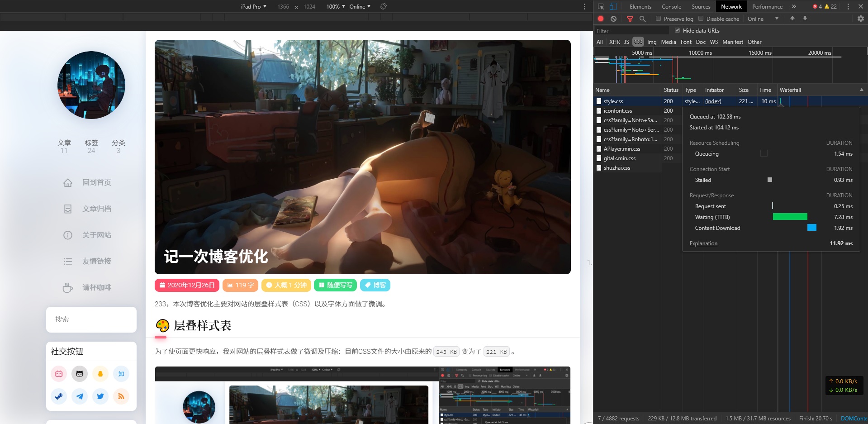Viewport: 868px width, 424px height.
Task: Click the 分类 3 count link
Action: [119, 146]
